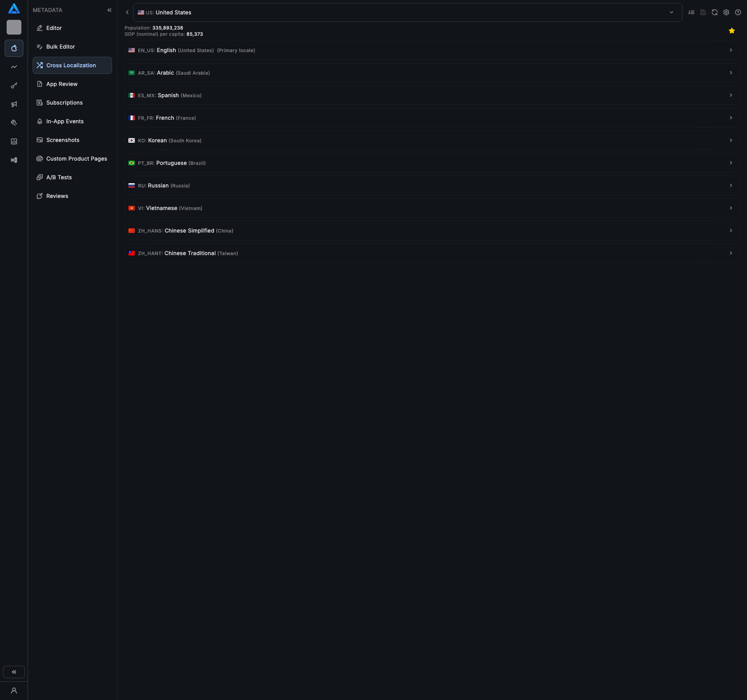Click the yellow favorite star icon
This screenshot has height=700, width=747.
[731, 31]
